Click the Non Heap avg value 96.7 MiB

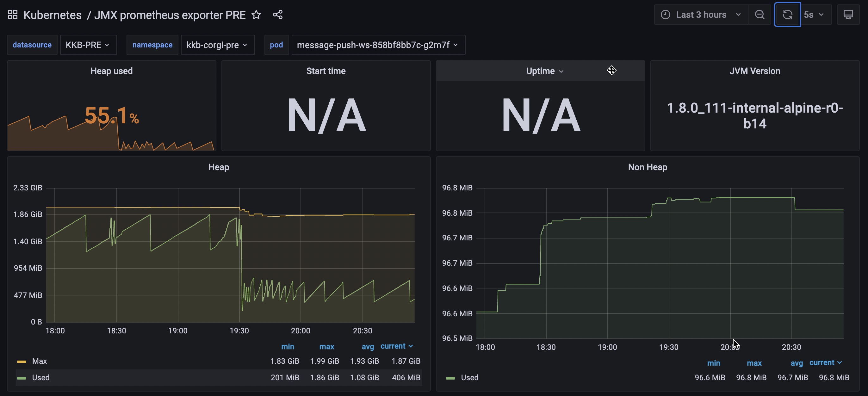[x=792, y=377]
